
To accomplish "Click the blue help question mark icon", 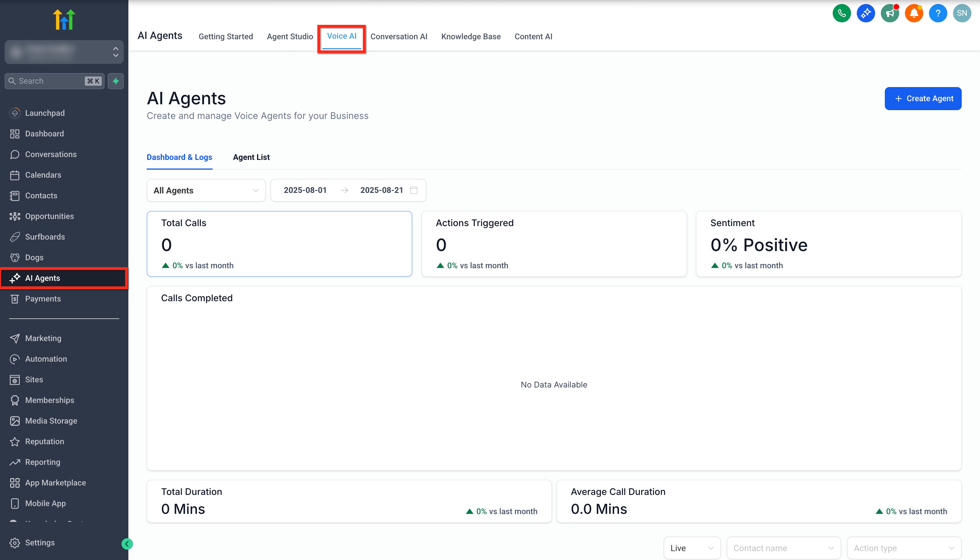I will point(938,13).
